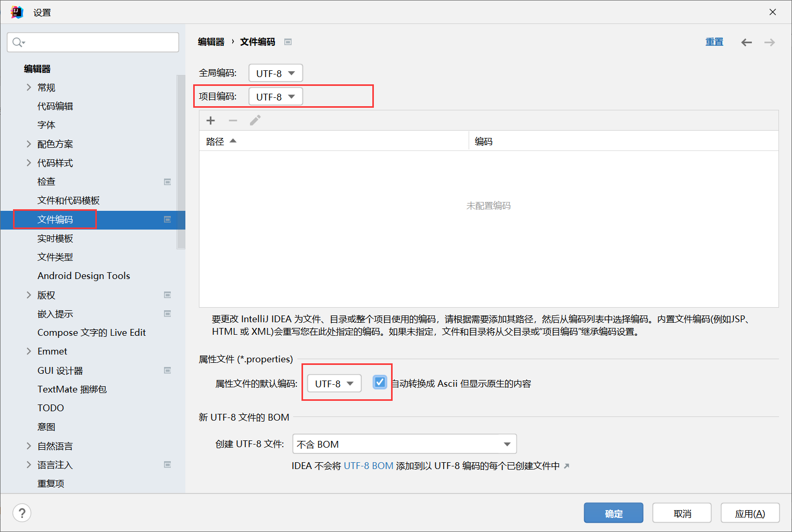Image resolution: width=792 pixels, height=532 pixels.
Task: Click project icon on 检查 row
Action: tap(168, 182)
